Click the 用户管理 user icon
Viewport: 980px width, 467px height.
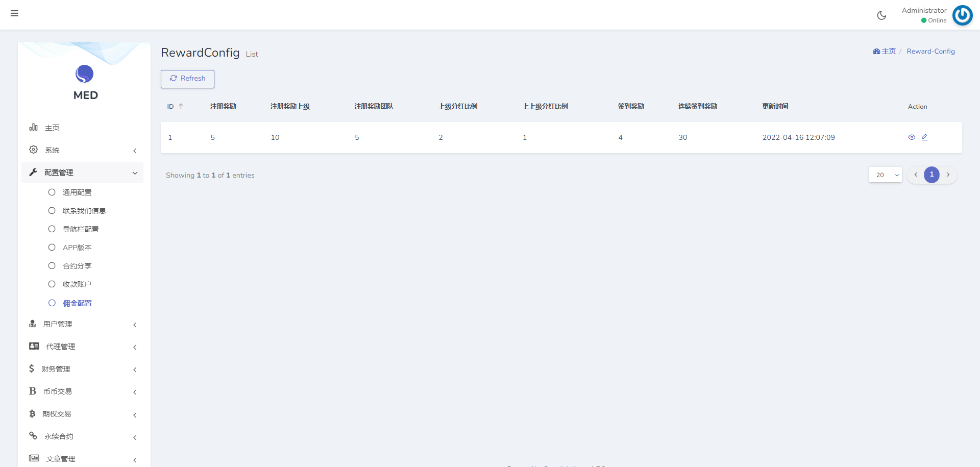[x=33, y=324]
